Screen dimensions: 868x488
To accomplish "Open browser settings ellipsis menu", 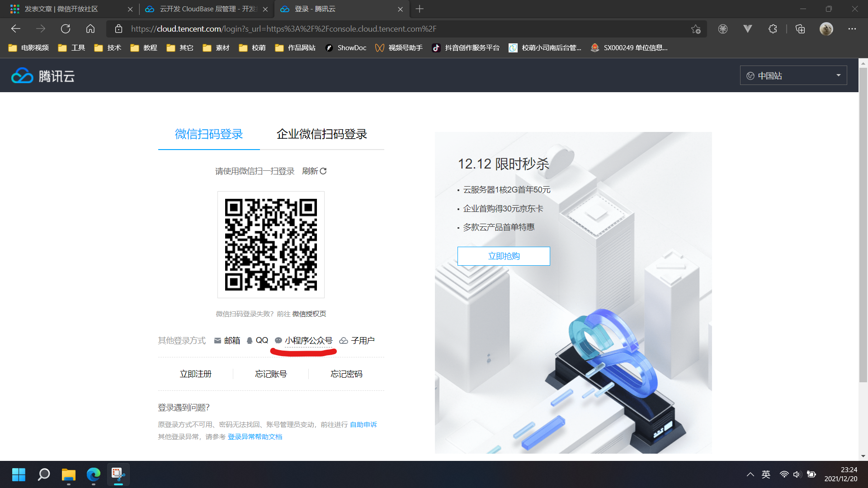I will pos(852,29).
